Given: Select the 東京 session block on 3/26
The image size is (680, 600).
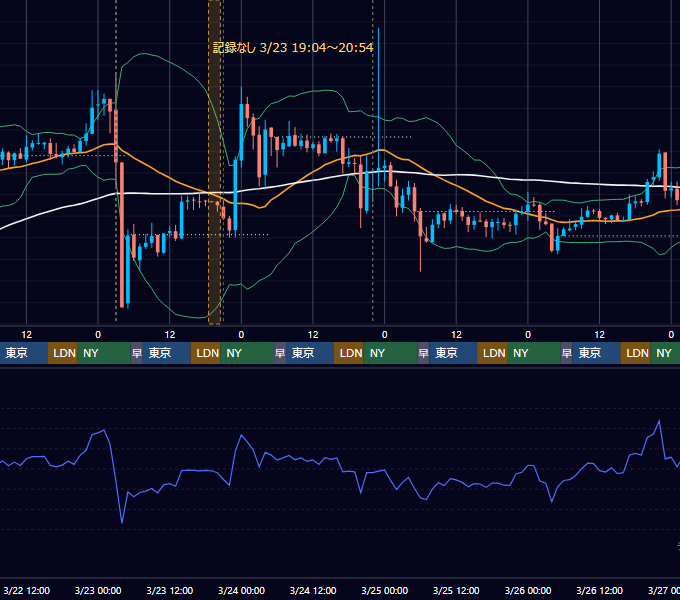Looking at the screenshot, I should 597,353.
